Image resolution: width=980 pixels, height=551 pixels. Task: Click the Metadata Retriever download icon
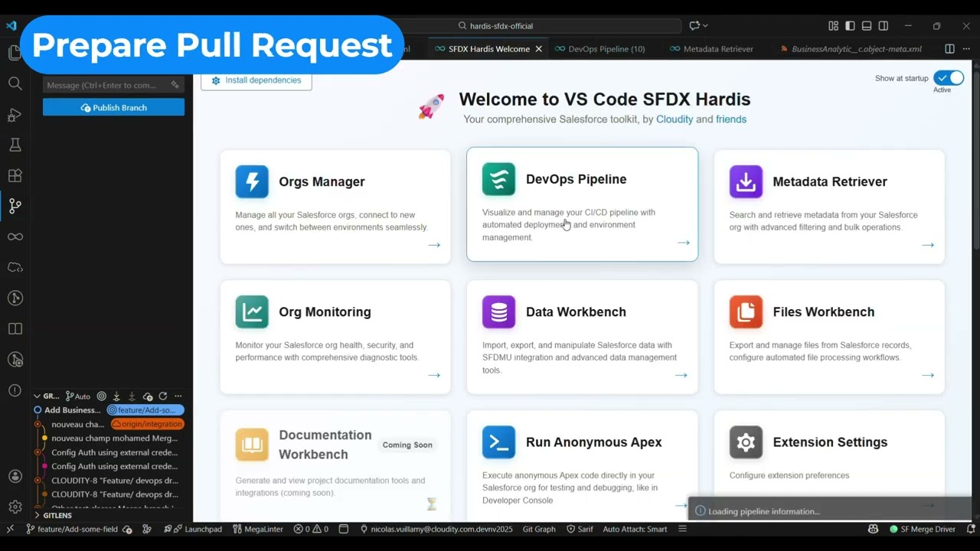(x=746, y=182)
